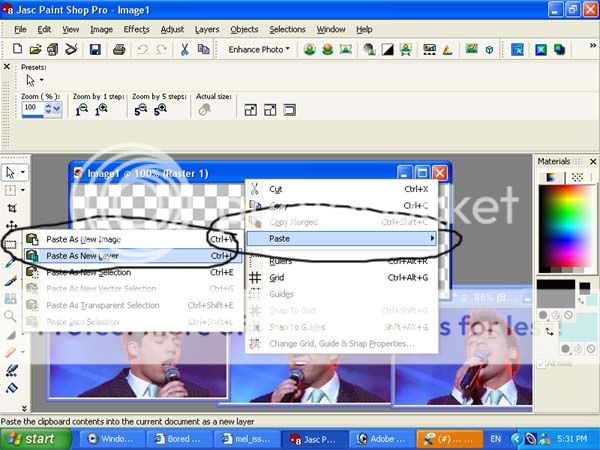The height and width of the screenshot is (450, 600).
Task: Open the Zoom percent dropdown arrow
Action: [x=57, y=109]
